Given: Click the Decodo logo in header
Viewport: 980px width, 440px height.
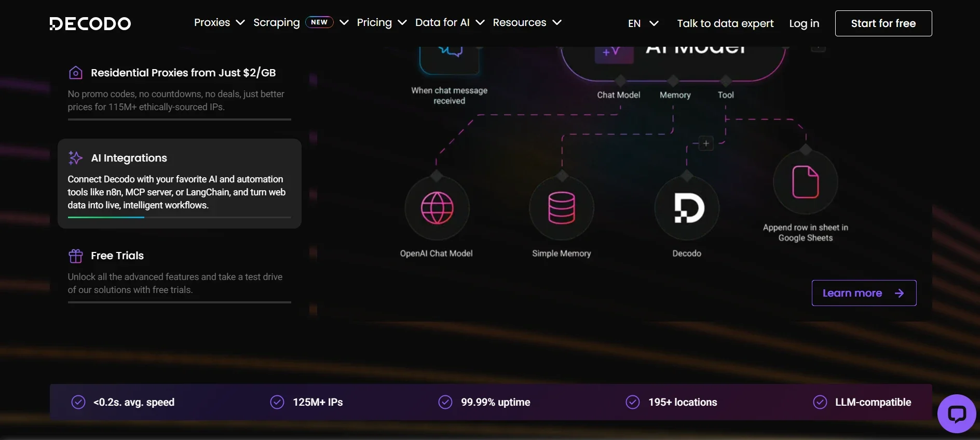Looking at the screenshot, I should tap(90, 23).
